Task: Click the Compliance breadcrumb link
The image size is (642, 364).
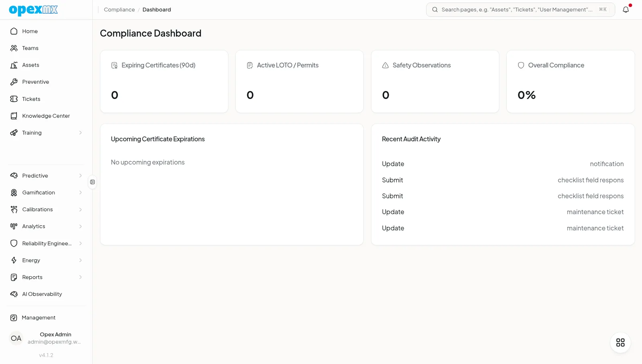Action: point(119,10)
